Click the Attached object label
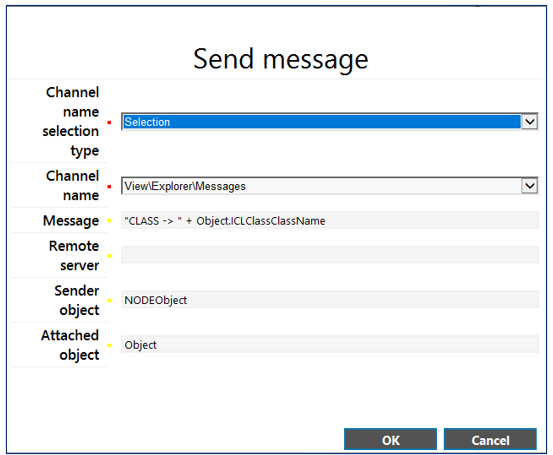Screen dimensions: 553x455 click(x=70, y=345)
